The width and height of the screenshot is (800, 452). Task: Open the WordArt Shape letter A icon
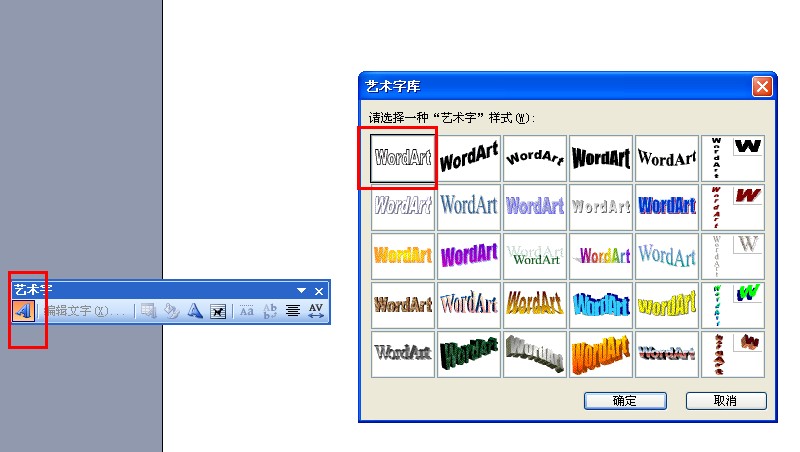(194, 311)
